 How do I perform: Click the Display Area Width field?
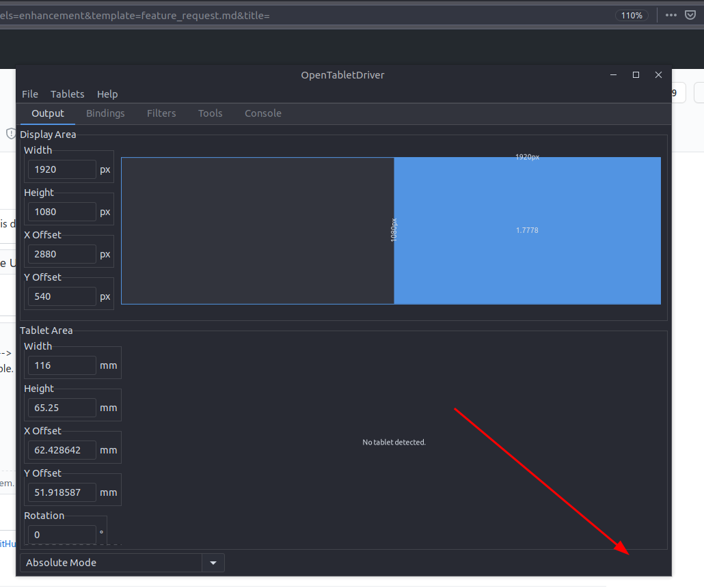[61, 169]
